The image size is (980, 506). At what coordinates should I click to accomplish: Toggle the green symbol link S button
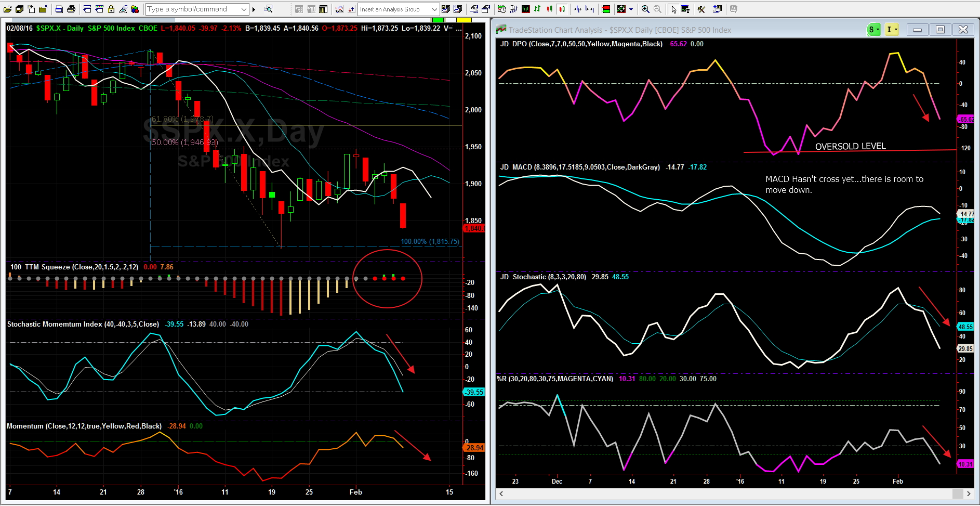[x=871, y=30]
